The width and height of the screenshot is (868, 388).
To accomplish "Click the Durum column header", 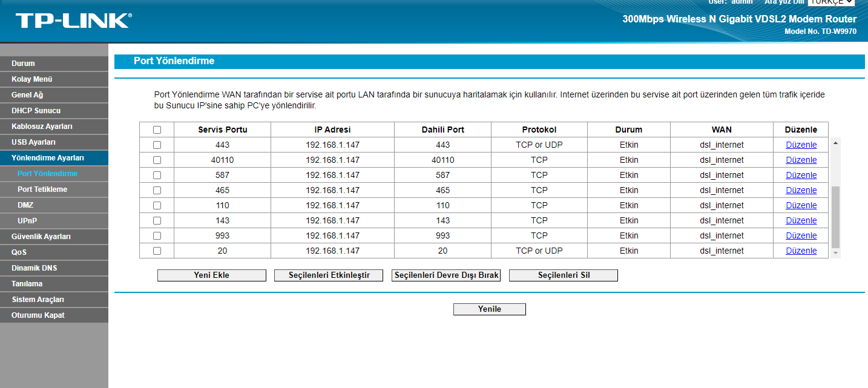I will coord(629,130).
